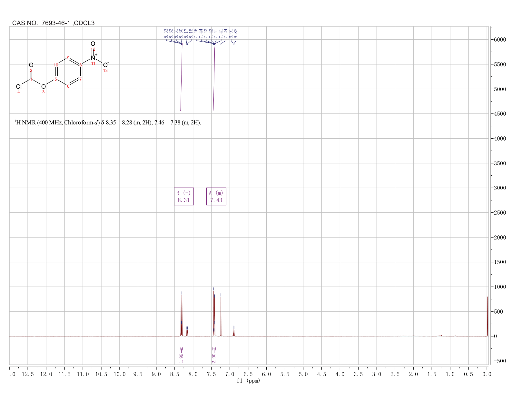Screen dimensions: 532x411
Task: Click the y-axis tick label "3000"
Action: [499, 188]
